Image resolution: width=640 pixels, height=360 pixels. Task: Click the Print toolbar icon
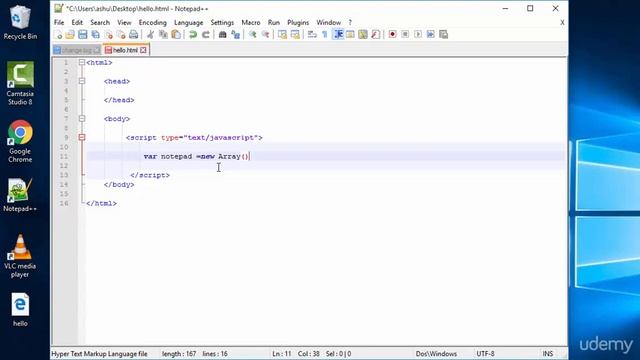tap(133, 35)
